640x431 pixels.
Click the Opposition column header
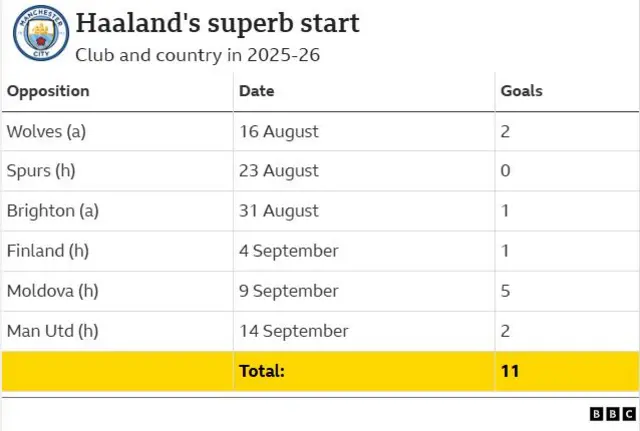point(48,91)
